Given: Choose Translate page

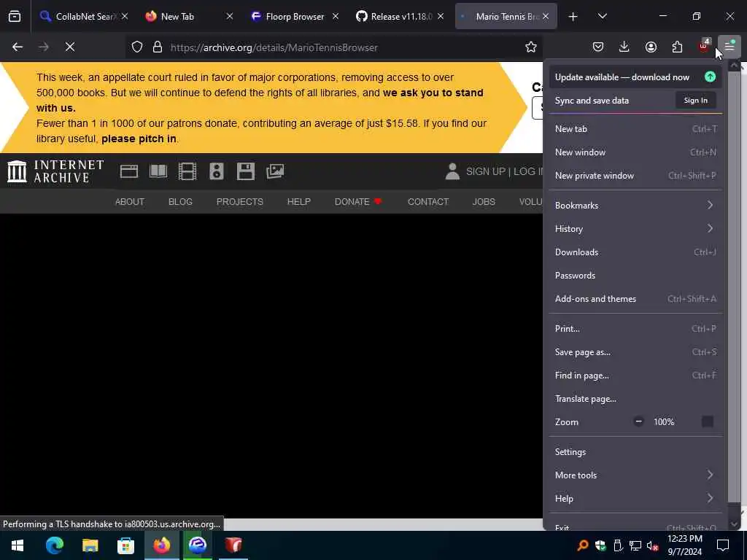Looking at the screenshot, I should pyautogui.click(x=635, y=399).
